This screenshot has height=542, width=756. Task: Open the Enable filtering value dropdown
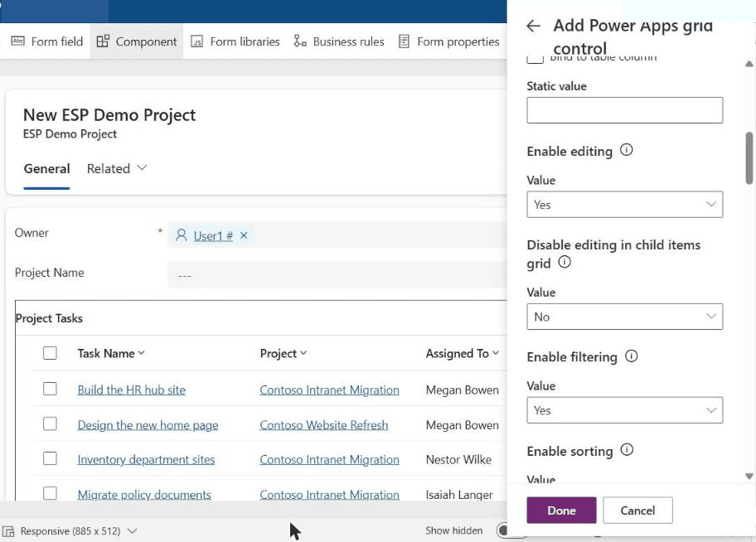point(624,410)
